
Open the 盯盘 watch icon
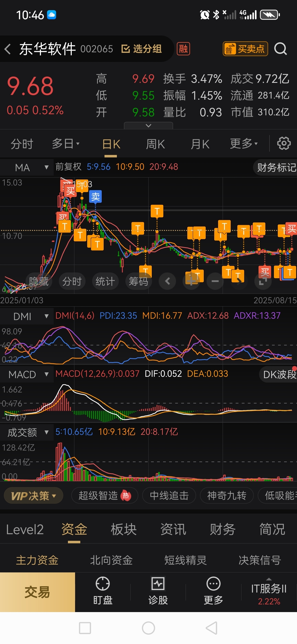click(103, 591)
